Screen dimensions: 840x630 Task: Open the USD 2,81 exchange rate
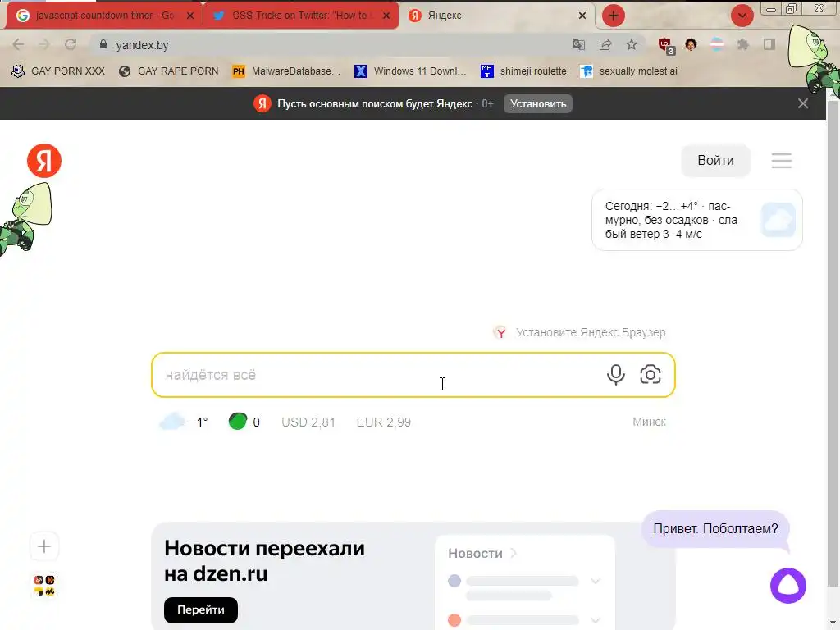(x=308, y=422)
